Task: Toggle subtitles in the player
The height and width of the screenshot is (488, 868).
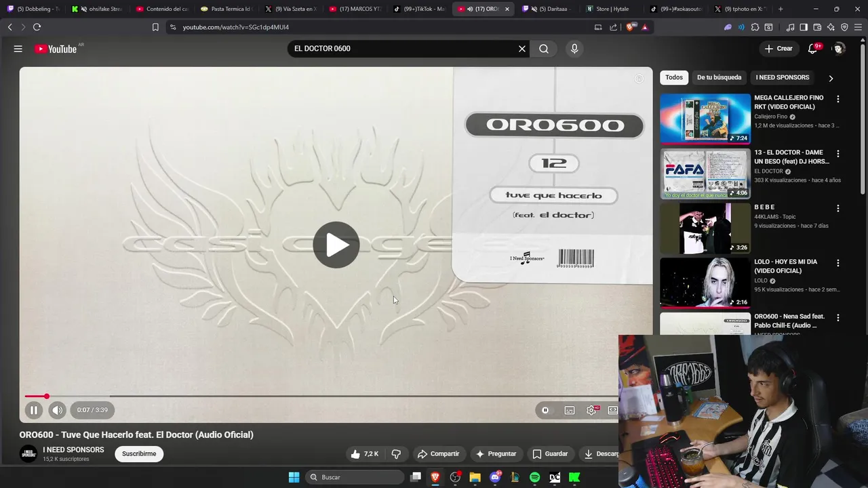Action: point(570,410)
